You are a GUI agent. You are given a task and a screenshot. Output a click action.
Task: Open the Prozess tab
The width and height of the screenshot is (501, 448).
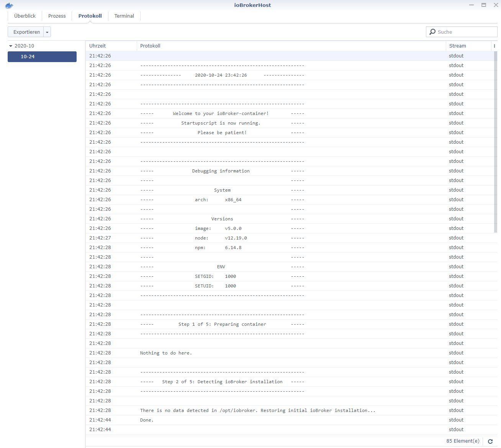[x=57, y=16]
